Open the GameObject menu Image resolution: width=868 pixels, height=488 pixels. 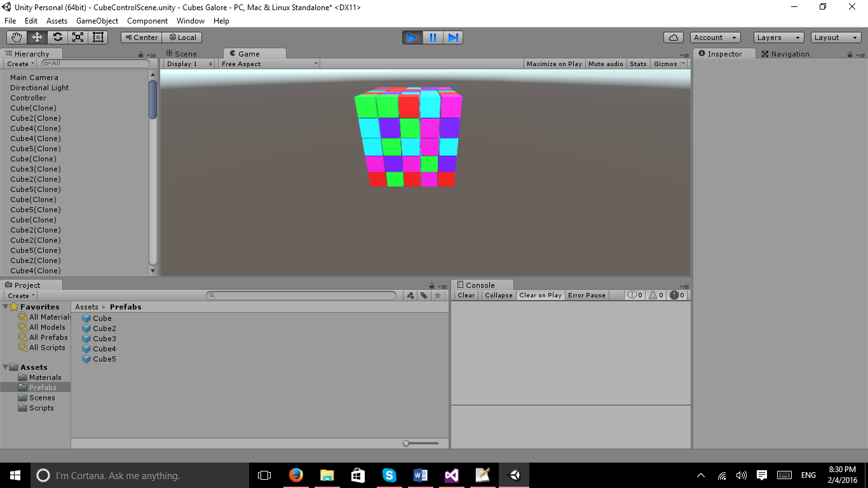click(x=97, y=21)
